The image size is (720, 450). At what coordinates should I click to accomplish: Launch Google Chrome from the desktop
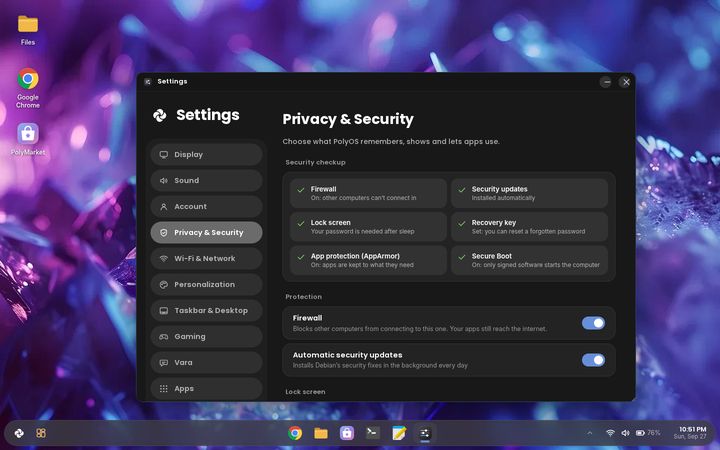coord(28,88)
